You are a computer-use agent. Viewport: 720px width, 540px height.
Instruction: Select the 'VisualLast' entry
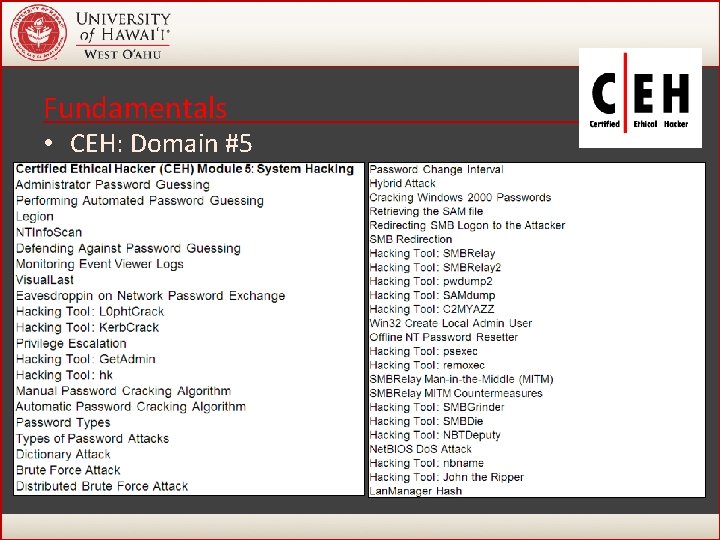45,280
